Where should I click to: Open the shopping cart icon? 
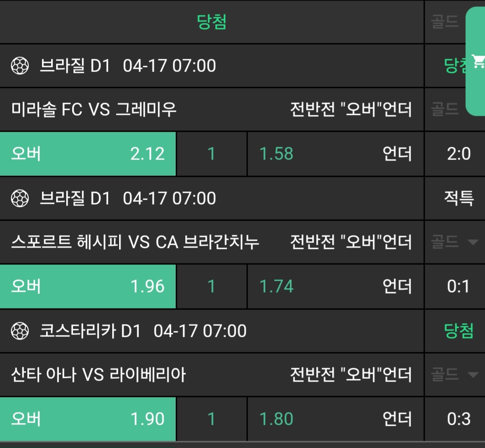pos(478,61)
